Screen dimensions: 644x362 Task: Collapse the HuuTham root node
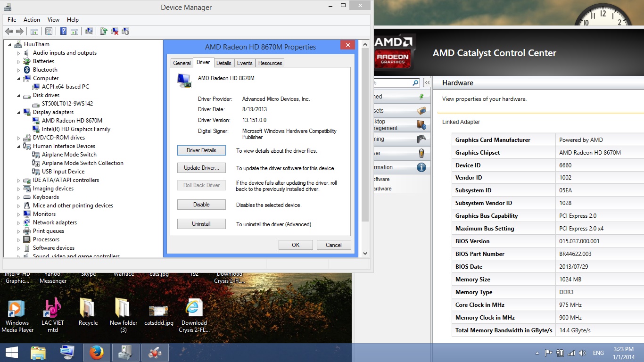click(9, 44)
